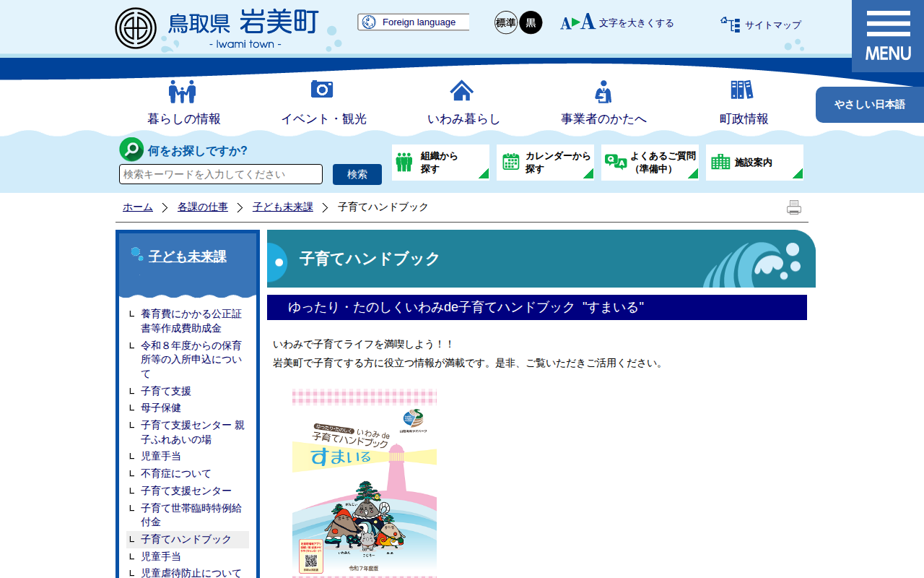Screen dimensions: 924x578
Task: Open the Foreign language selector
Action: click(x=413, y=22)
